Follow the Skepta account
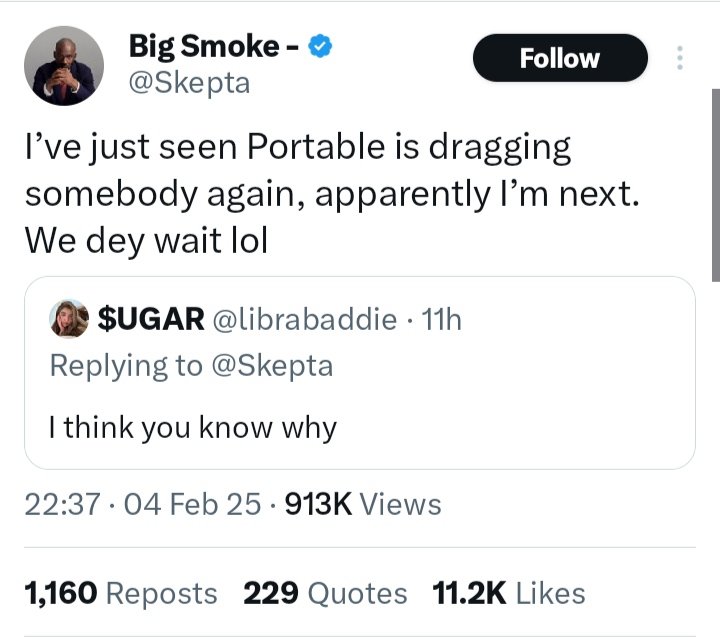 559,58
